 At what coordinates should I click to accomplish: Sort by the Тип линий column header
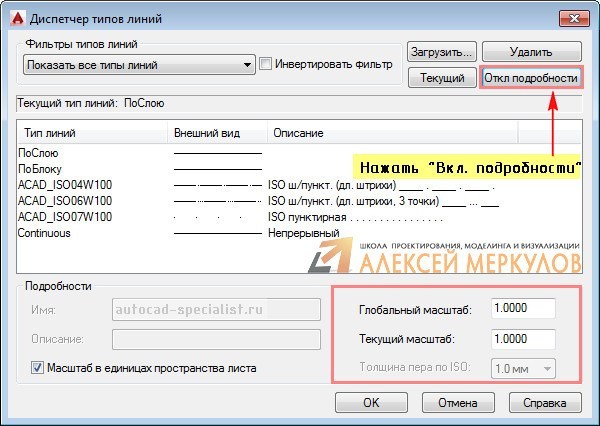(50, 133)
